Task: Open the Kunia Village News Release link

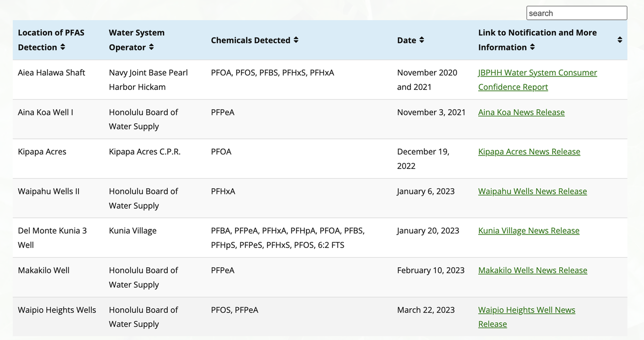Action: pos(528,230)
